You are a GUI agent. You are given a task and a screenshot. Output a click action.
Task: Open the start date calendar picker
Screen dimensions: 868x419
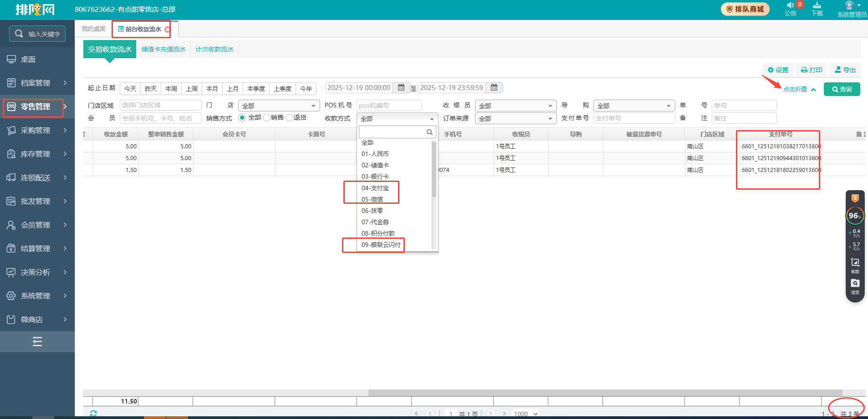(x=401, y=87)
